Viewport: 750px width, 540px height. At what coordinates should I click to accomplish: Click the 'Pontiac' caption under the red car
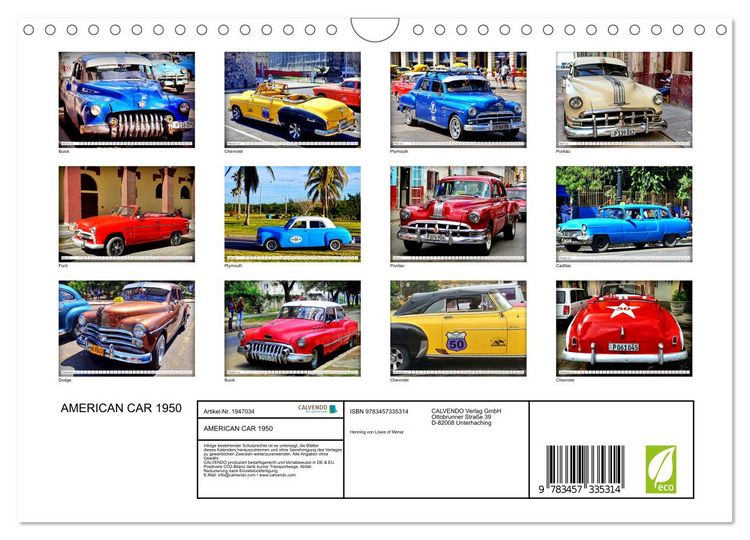(397, 265)
